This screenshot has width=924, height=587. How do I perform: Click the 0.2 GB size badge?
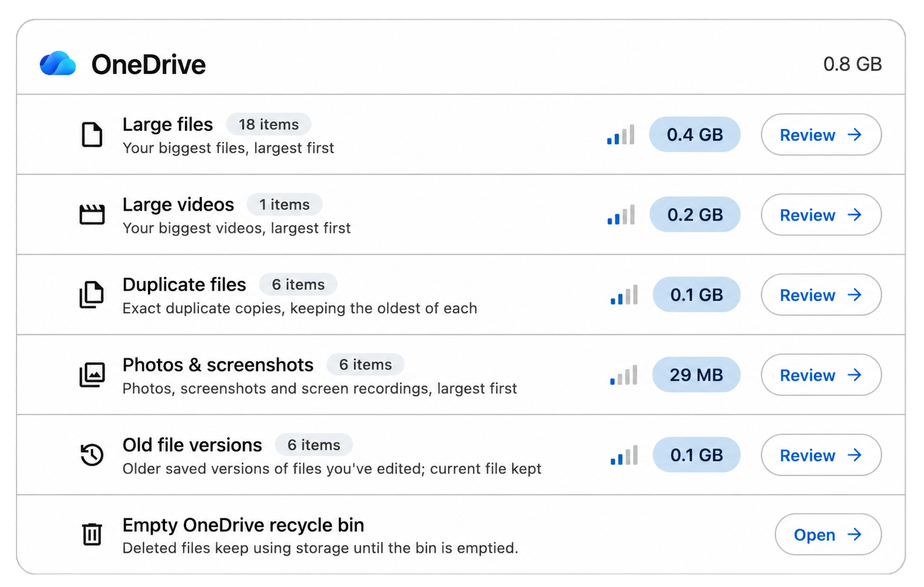coord(695,215)
